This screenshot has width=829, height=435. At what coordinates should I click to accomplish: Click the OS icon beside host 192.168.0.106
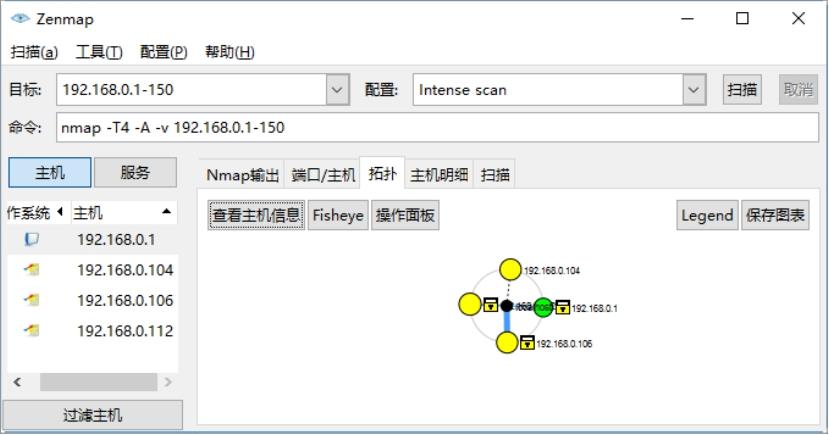(x=32, y=300)
